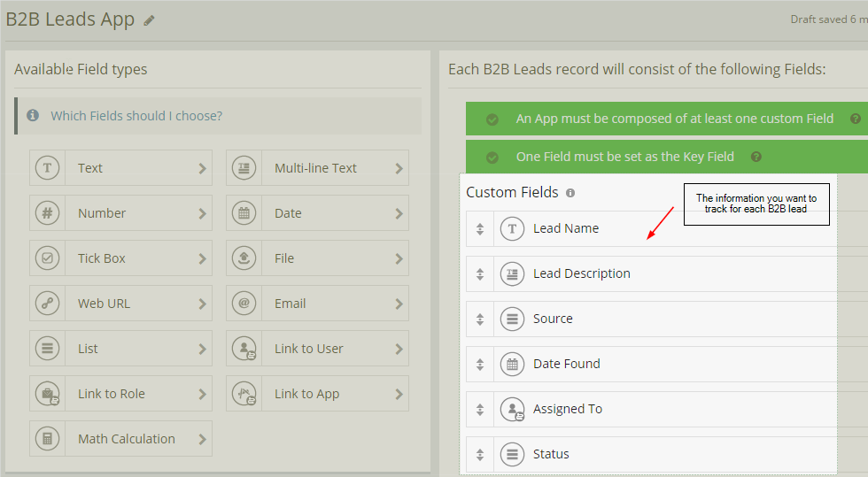The width and height of the screenshot is (868, 477).
Task: Click the Tick Box field type checkbox icon
Action: pyautogui.click(x=47, y=258)
